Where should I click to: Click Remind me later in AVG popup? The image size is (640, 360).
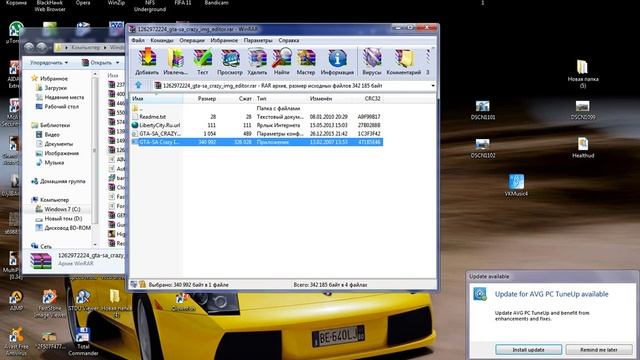pyautogui.click(x=599, y=350)
